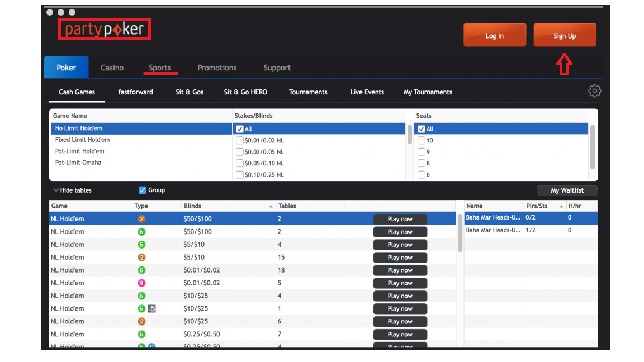Viewport: 644px width, 362px height.
Task: Click the Type column header
Action: pos(157,206)
